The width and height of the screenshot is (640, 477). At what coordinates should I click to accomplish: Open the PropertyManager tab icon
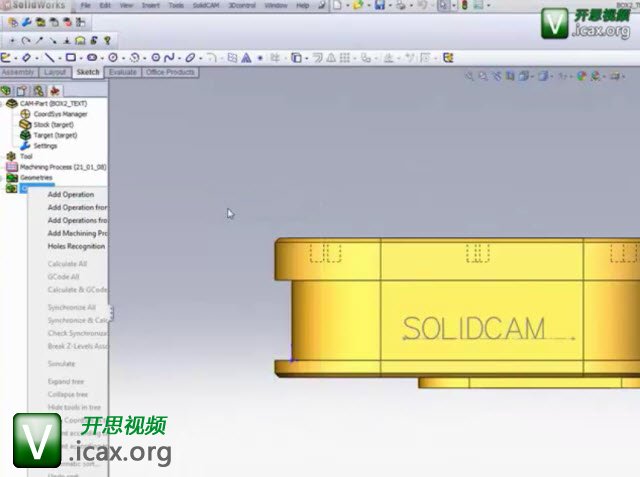coord(22,91)
